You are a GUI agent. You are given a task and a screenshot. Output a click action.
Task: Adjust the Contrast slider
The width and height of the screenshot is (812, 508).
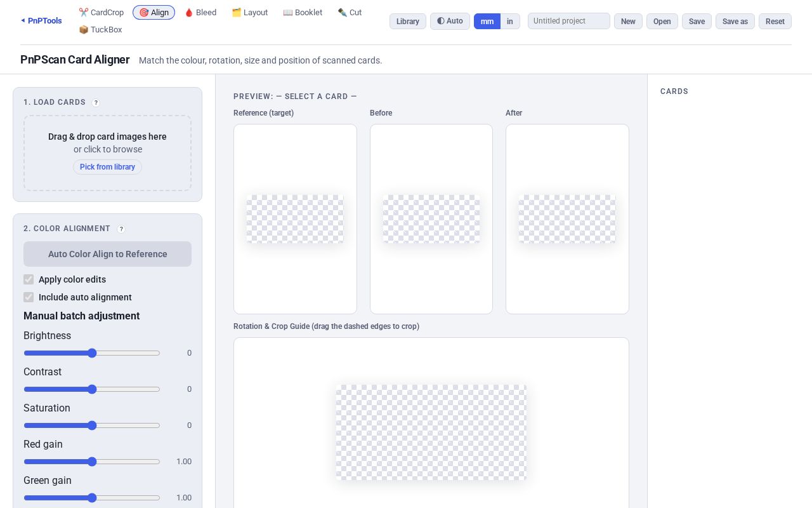tap(92, 389)
